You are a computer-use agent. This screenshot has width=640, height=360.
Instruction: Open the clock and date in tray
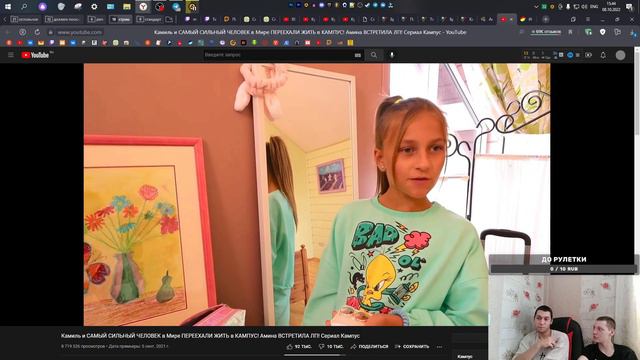[x=611, y=7]
